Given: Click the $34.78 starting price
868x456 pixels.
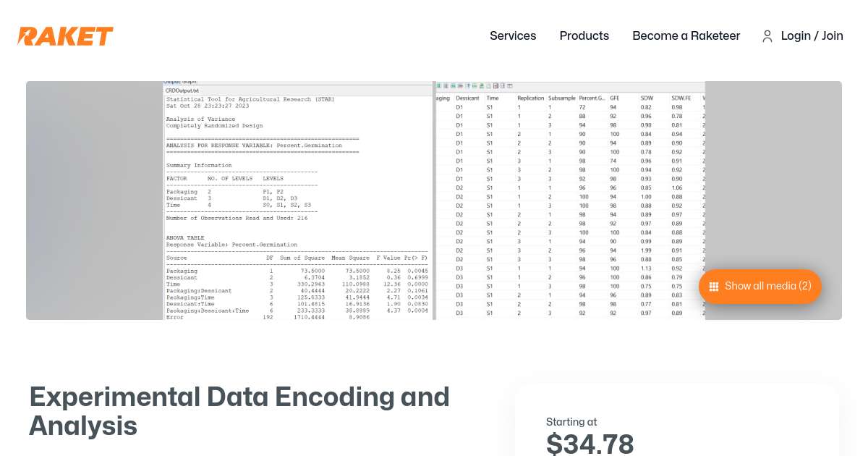Looking at the screenshot, I should click(x=590, y=442).
